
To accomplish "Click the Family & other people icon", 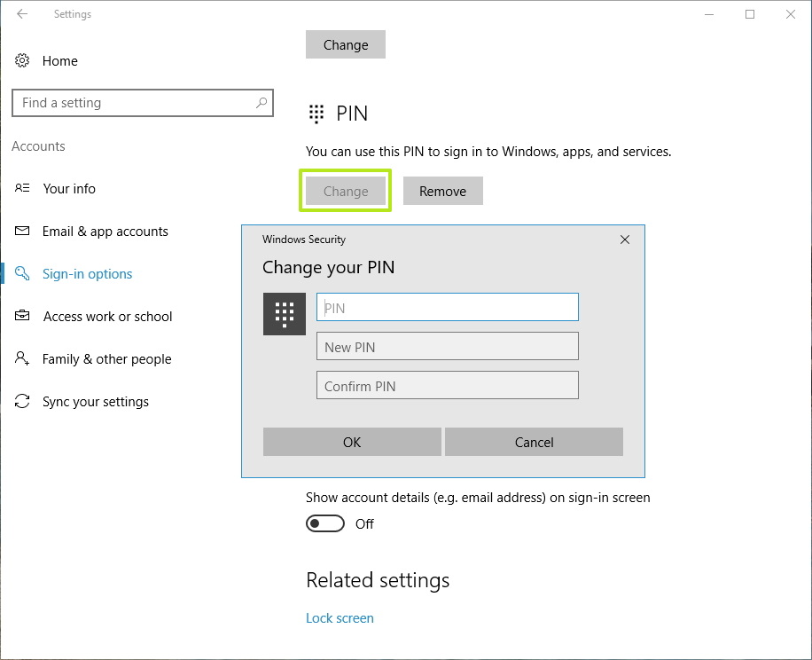I will tap(22, 358).
